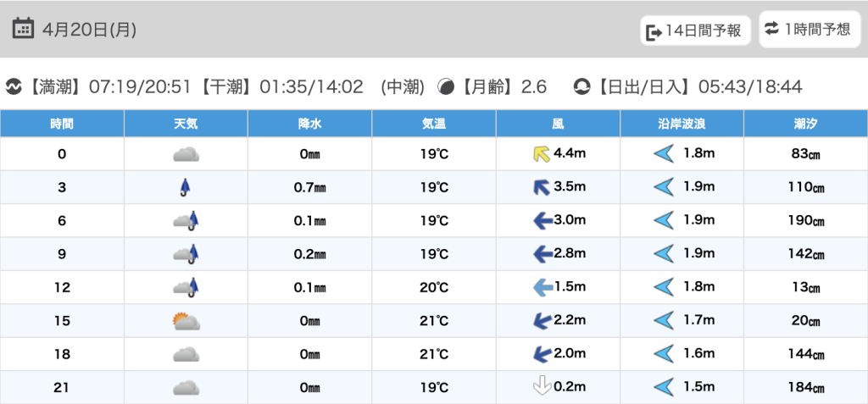Switch to 1時間予想 hourly view

pyautogui.click(x=808, y=30)
